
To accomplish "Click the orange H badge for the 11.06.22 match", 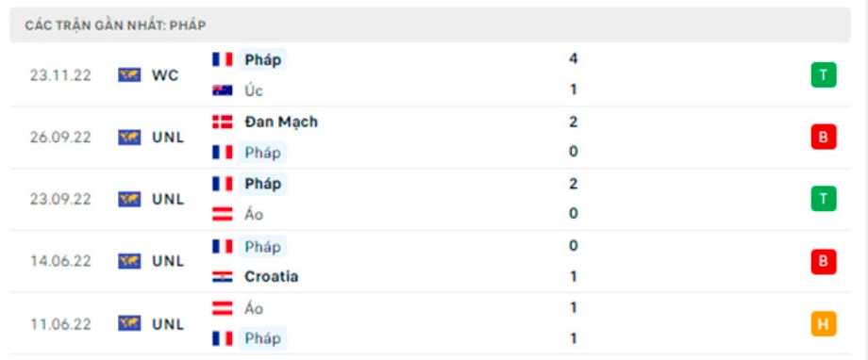I will (x=823, y=324).
